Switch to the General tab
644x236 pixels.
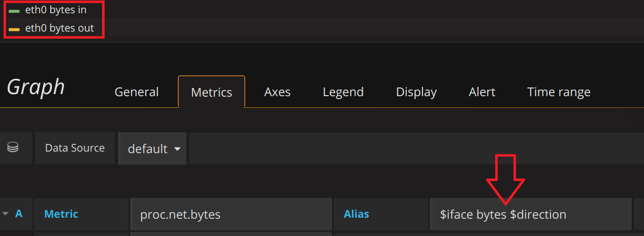point(137,92)
